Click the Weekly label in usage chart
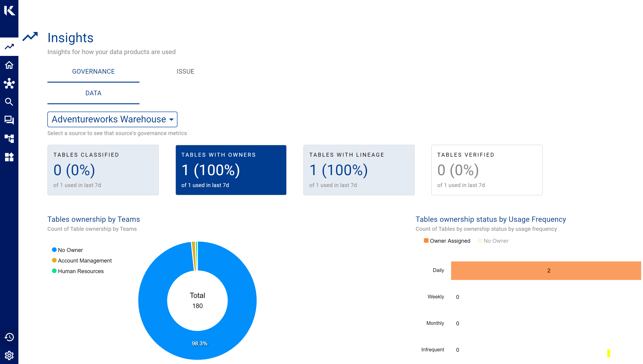The width and height of the screenshot is (643, 364). tap(436, 297)
